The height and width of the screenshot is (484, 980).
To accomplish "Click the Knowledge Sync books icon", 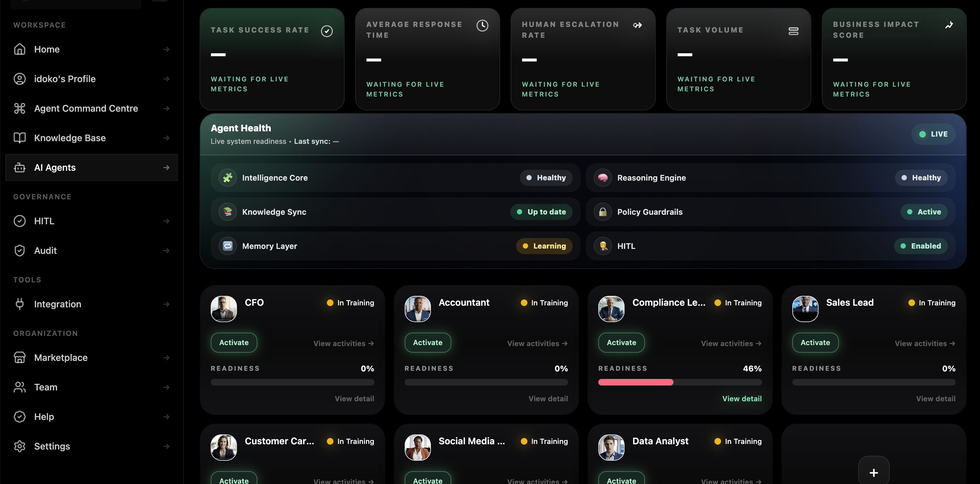I will point(227,212).
